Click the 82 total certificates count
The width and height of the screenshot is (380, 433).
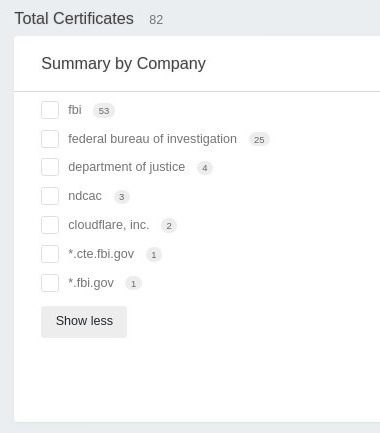coord(156,20)
